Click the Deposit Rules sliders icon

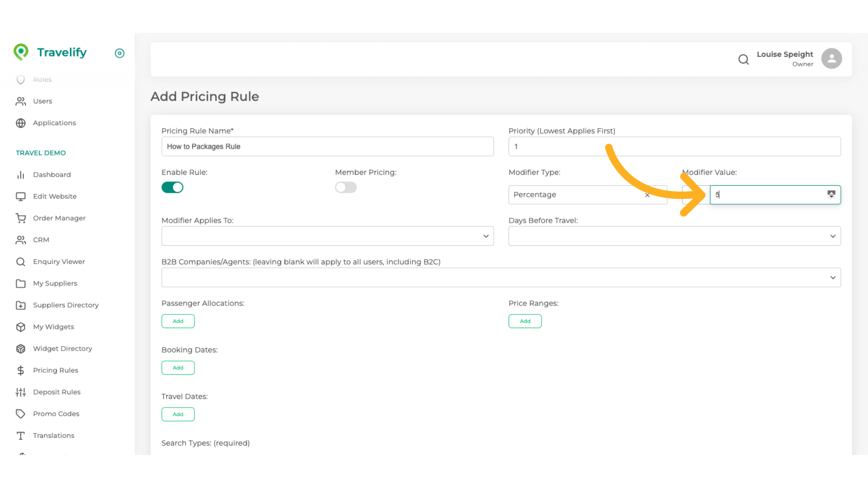(x=21, y=392)
